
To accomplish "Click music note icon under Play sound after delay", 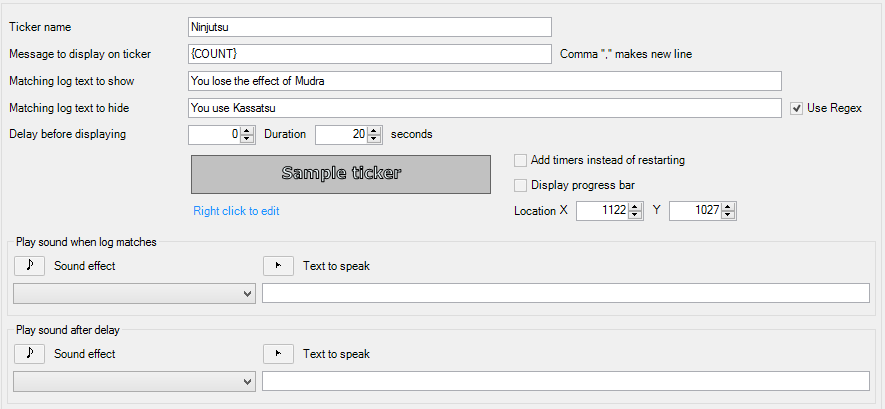I will click(29, 353).
